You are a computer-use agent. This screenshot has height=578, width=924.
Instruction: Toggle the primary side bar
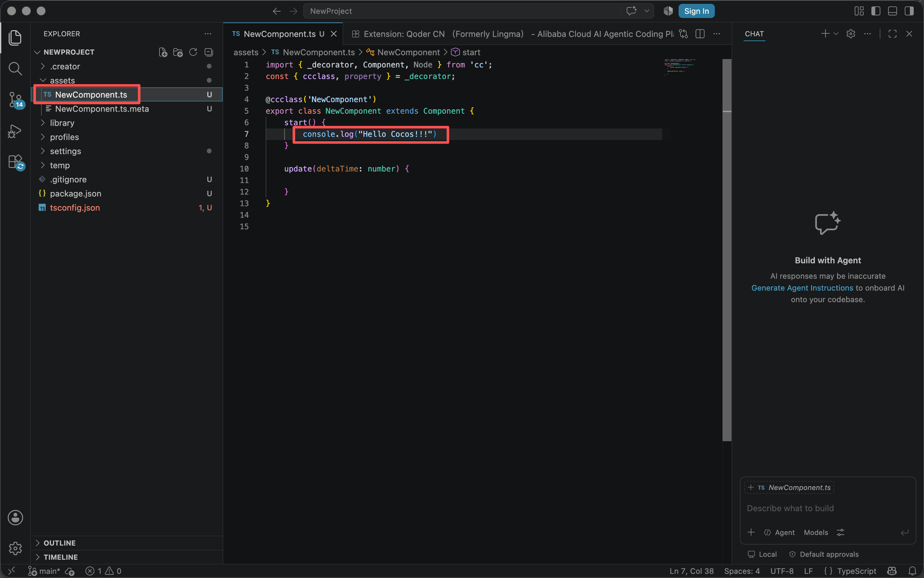[876, 11]
